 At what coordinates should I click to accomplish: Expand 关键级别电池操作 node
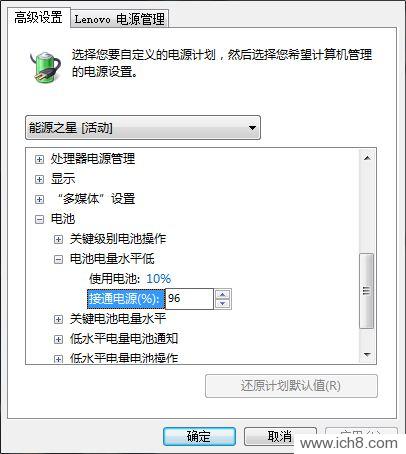click(58, 239)
